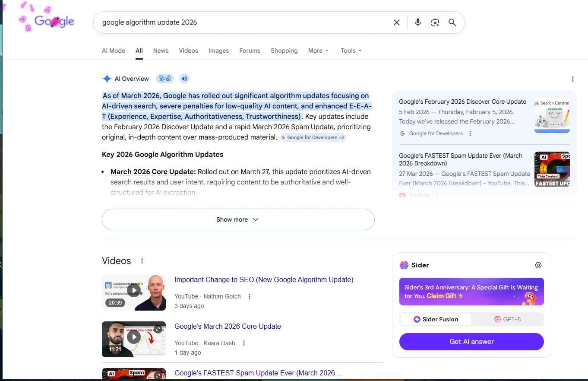Image resolution: width=588 pixels, height=381 pixels.
Task: Click the AI Overview sparkle icon
Action: pos(107,79)
